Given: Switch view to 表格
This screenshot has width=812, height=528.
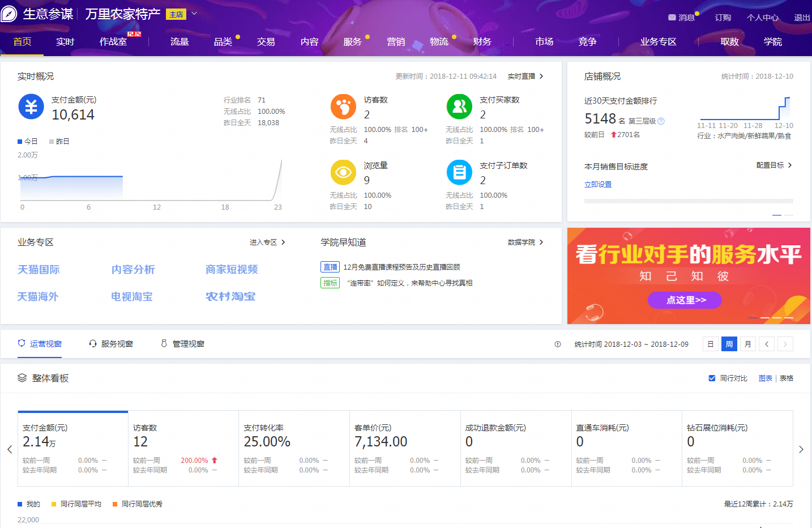Looking at the screenshot, I should (787, 378).
